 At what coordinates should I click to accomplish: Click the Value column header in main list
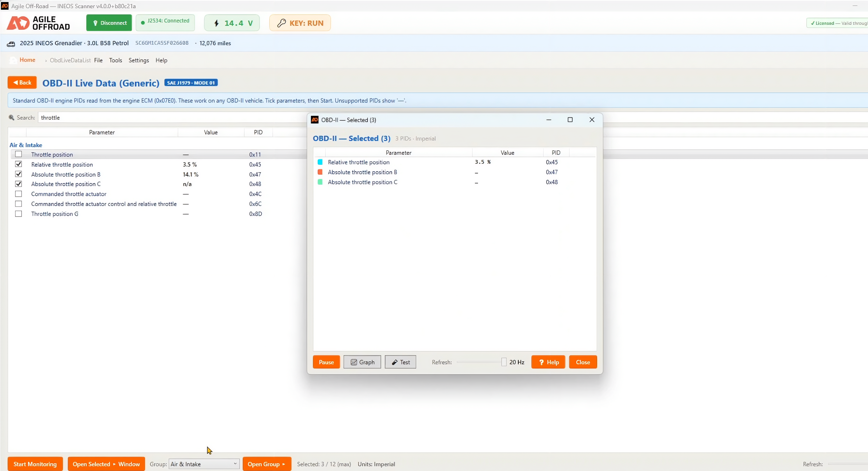pyautogui.click(x=211, y=132)
